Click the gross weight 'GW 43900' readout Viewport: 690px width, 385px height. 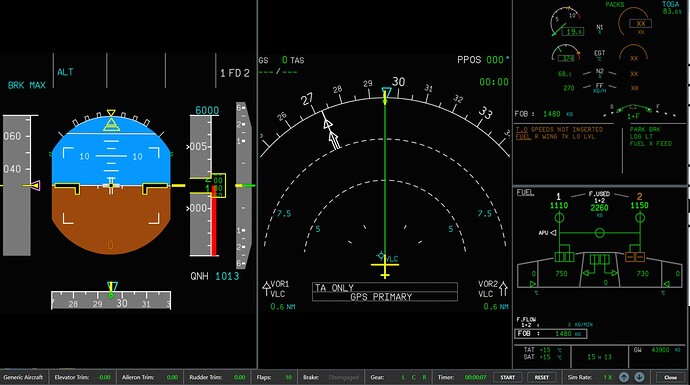click(x=657, y=350)
